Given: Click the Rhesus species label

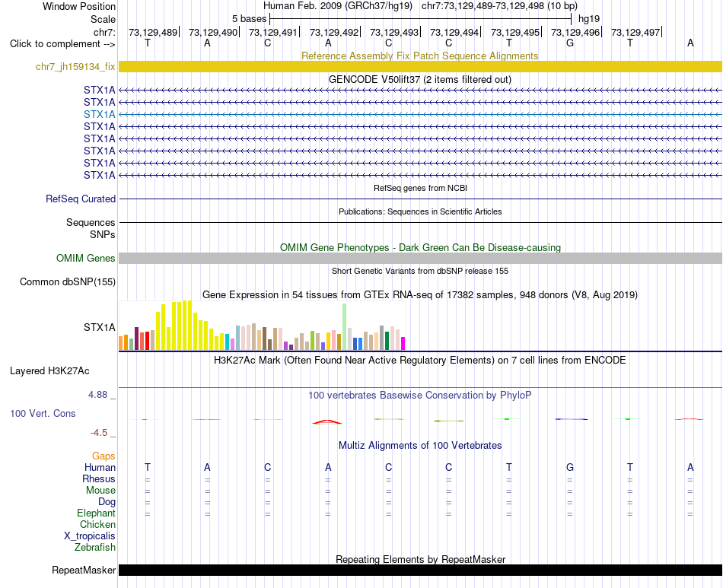Looking at the screenshot, I should 99,478.
